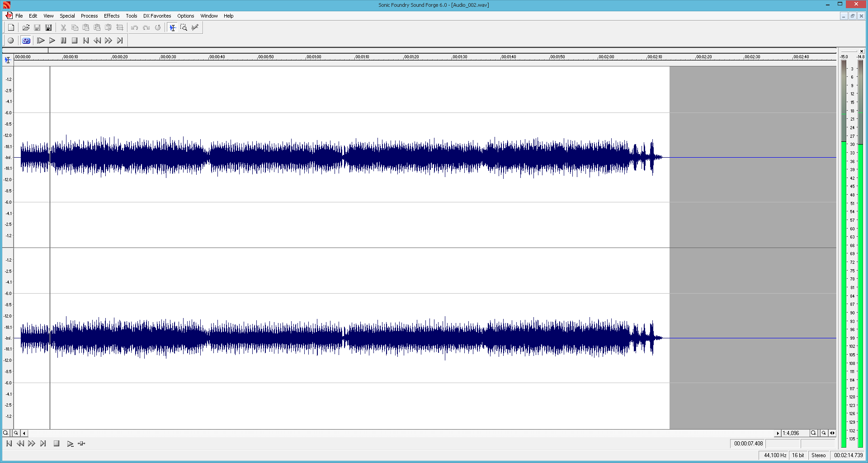Image resolution: width=868 pixels, height=463 pixels.
Task: Start recording with the Record button
Action: click(x=11, y=41)
